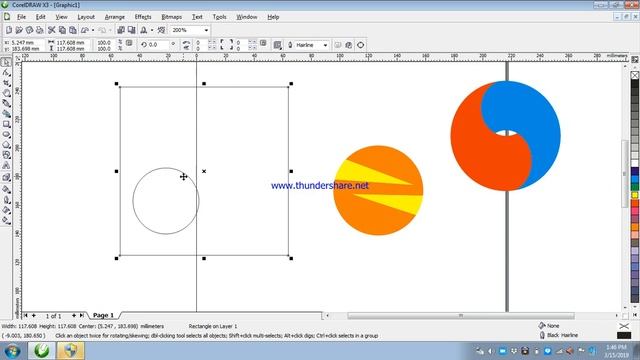Click the Undo arrow icon

(84, 30)
